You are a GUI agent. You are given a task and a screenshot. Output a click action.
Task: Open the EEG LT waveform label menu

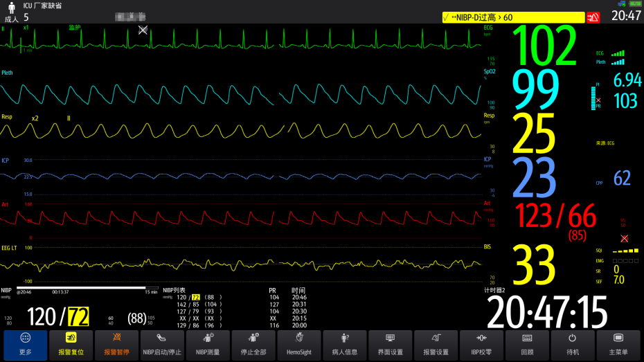[9, 248]
